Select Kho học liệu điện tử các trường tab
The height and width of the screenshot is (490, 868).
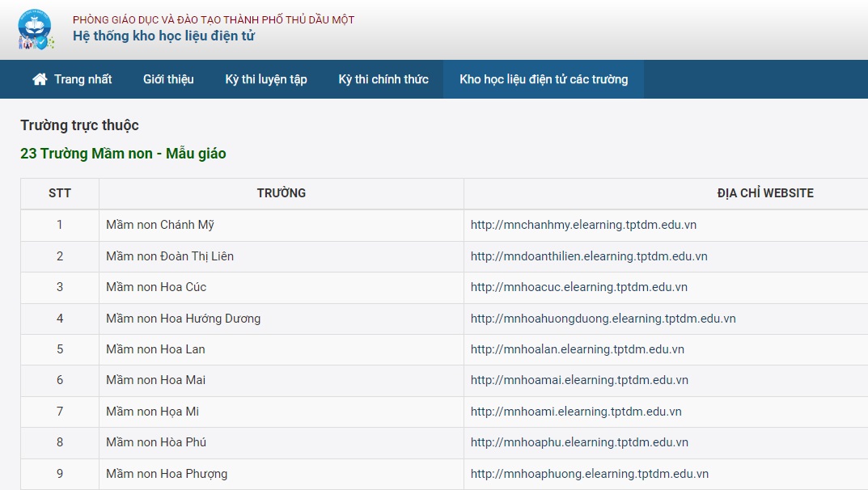pyautogui.click(x=544, y=79)
